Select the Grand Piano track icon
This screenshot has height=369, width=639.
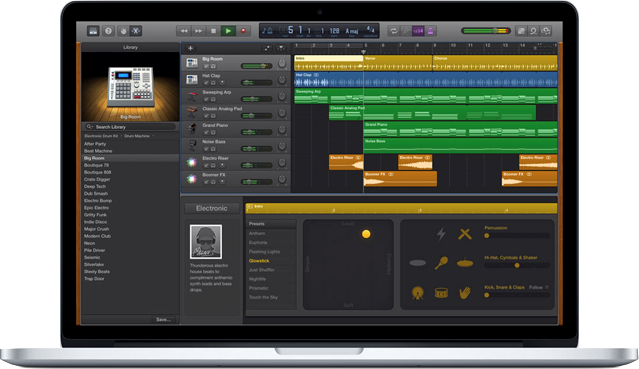click(192, 129)
